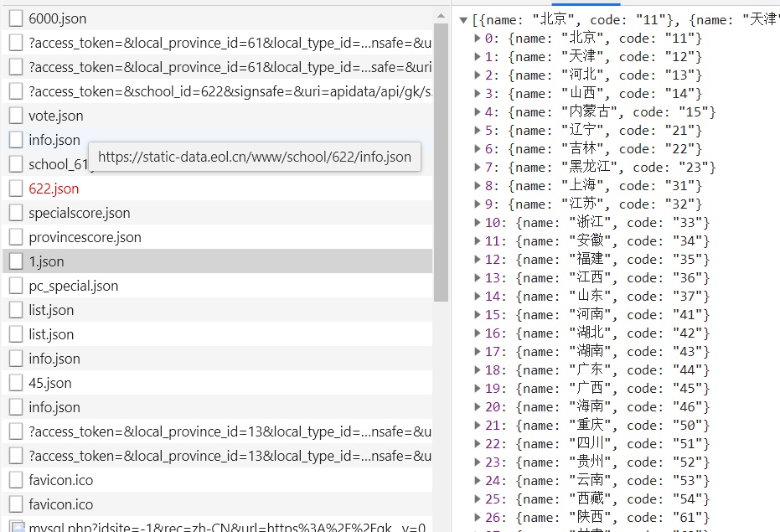Tick the checkbox beside vote.json

[x=16, y=116]
